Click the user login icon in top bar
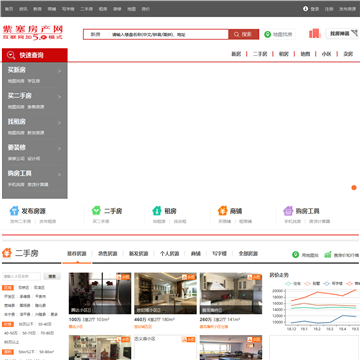This screenshot has width=360, height=360. pos(305,9)
